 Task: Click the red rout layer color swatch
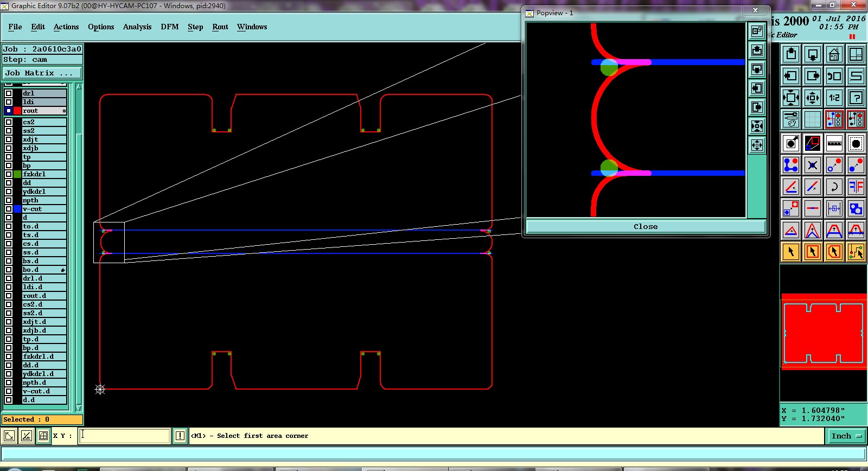coord(17,111)
